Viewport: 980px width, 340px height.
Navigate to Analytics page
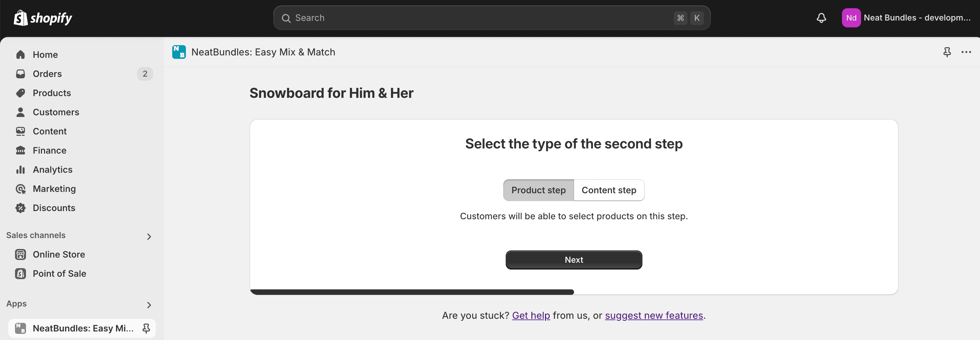82,169
